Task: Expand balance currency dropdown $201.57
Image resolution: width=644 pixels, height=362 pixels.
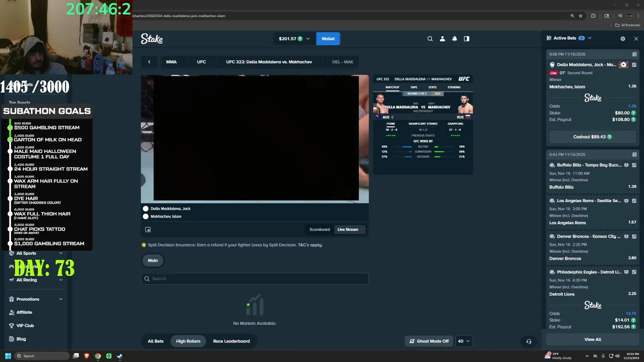Action: tap(294, 39)
